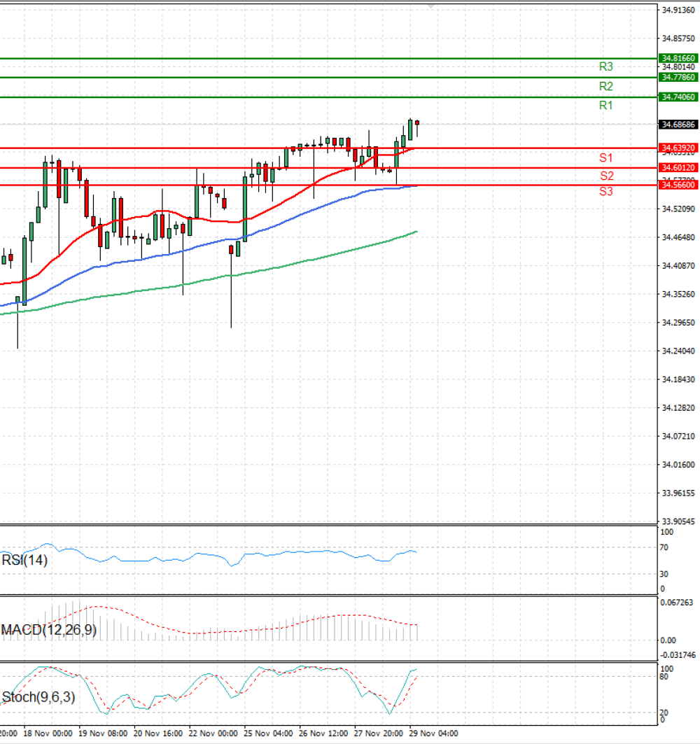Select the S3 support label
This screenshot has height=744, width=700.
tap(606, 192)
